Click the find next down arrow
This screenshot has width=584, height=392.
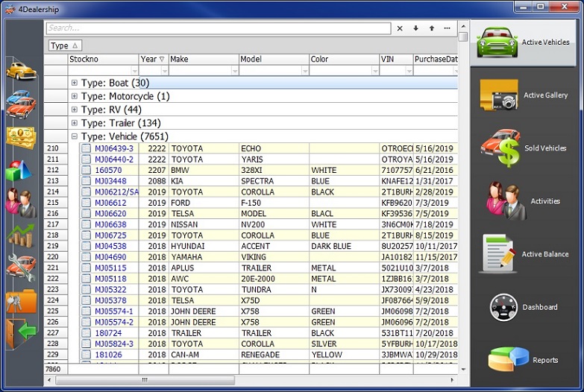click(415, 28)
